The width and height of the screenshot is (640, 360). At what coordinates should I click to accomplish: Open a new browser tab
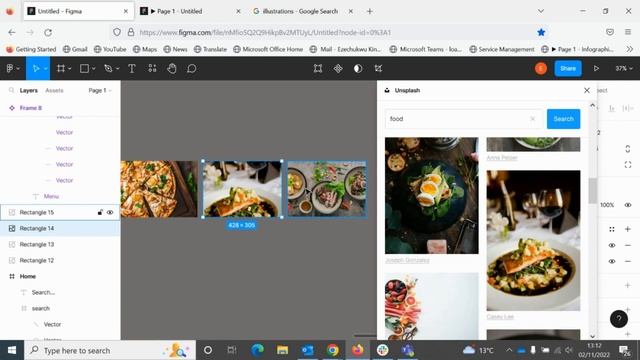(369, 11)
